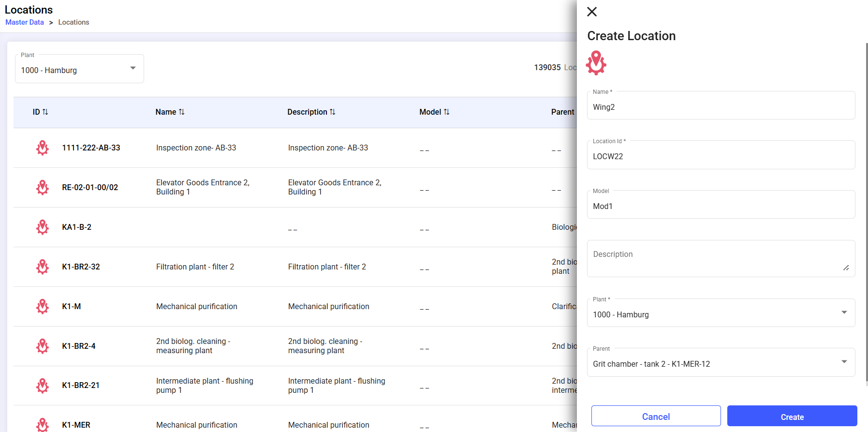Sort the table by ID column
Image resolution: width=868 pixels, height=432 pixels.
click(45, 112)
